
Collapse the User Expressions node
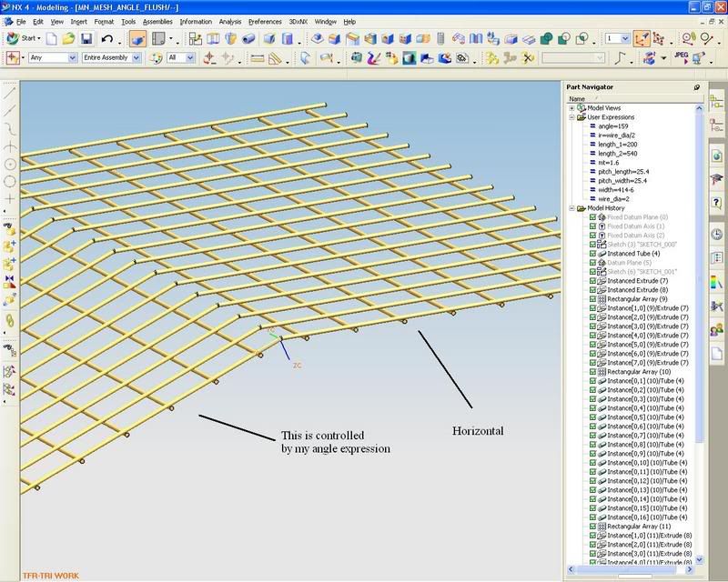571,117
